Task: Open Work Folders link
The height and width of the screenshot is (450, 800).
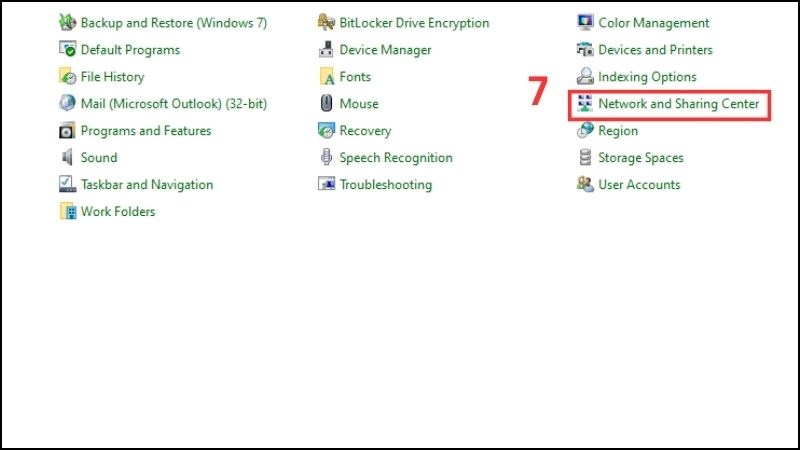Action: pyautogui.click(x=117, y=212)
